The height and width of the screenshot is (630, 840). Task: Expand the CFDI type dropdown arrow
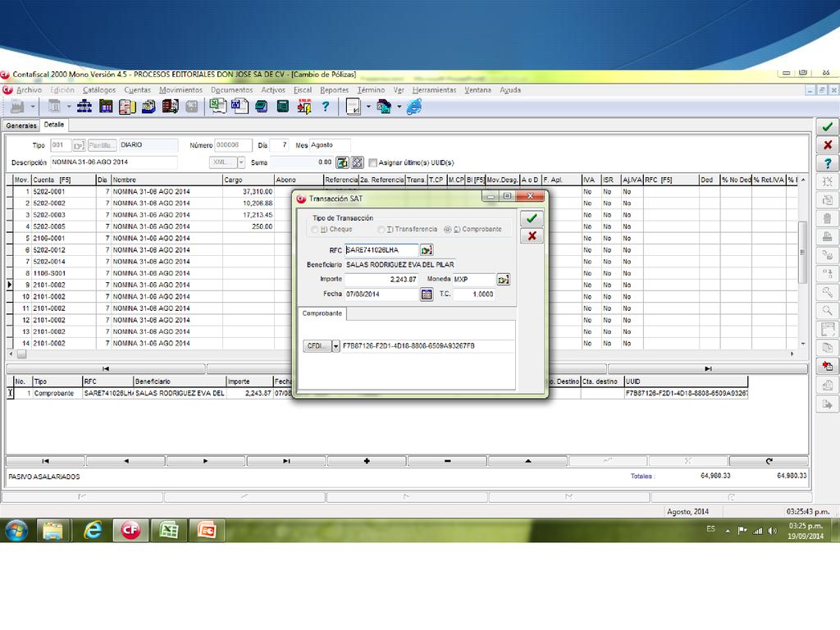coord(336,346)
